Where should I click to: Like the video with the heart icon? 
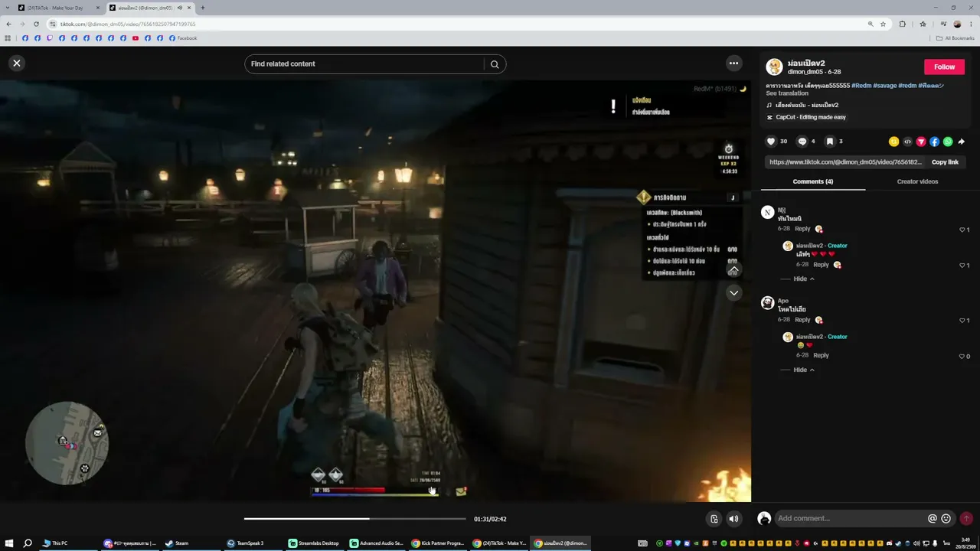(771, 142)
